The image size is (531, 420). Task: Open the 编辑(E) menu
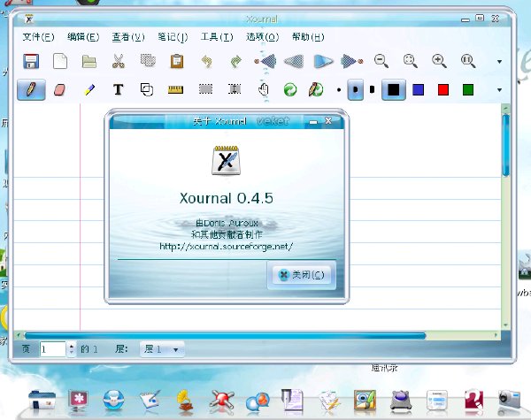pyautogui.click(x=83, y=37)
